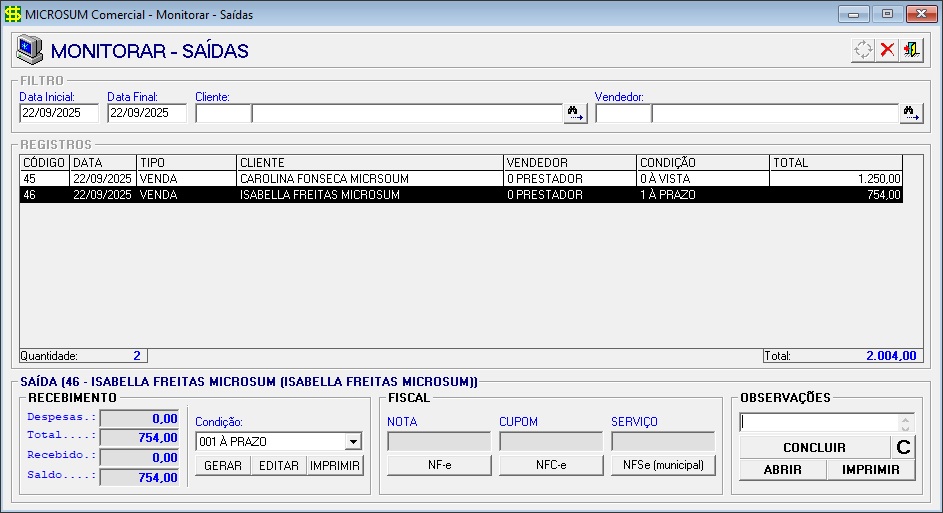The width and height of the screenshot is (943, 513).
Task: Click the grand Total value 2.004,00
Action: click(x=891, y=355)
